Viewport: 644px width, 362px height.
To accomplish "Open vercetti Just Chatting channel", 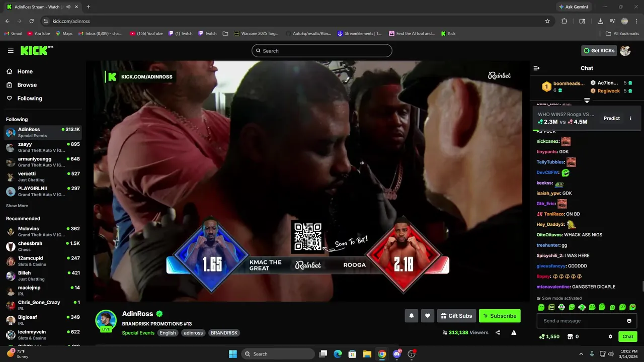I will click(43, 176).
